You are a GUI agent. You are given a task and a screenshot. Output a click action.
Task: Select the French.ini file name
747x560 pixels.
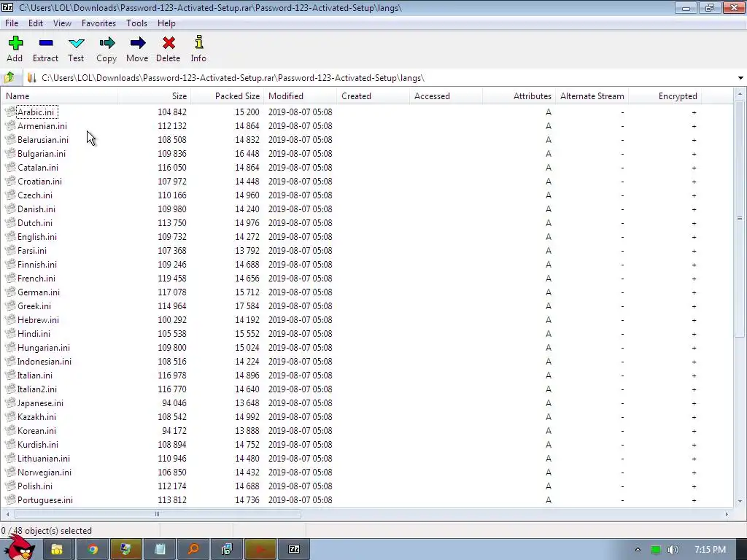[36, 278]
